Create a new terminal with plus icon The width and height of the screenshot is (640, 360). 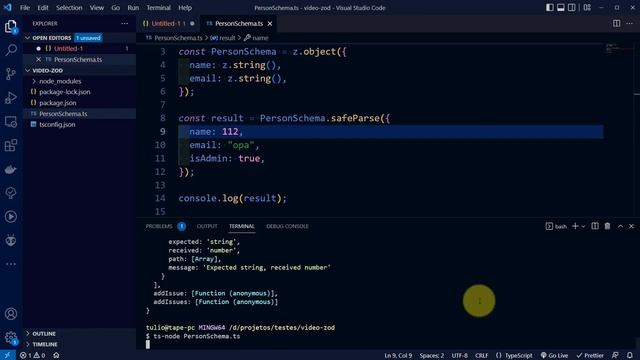coord(575,226)
